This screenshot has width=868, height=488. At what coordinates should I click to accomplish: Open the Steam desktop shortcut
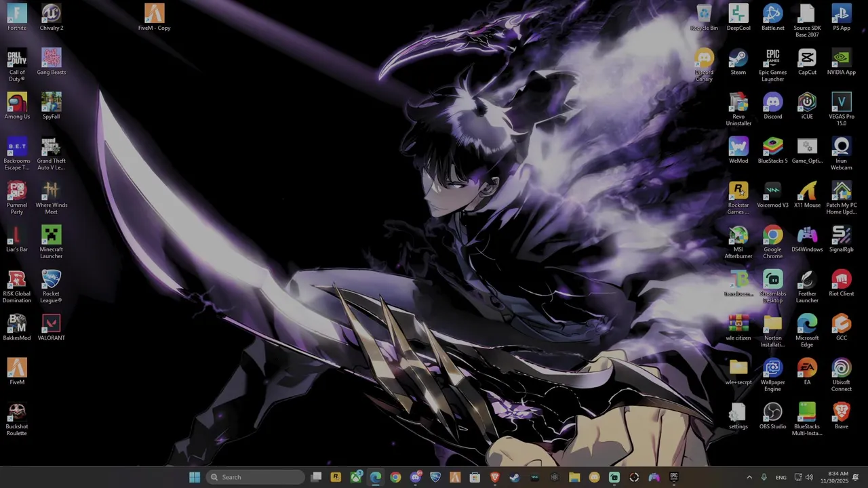(738, 62)
